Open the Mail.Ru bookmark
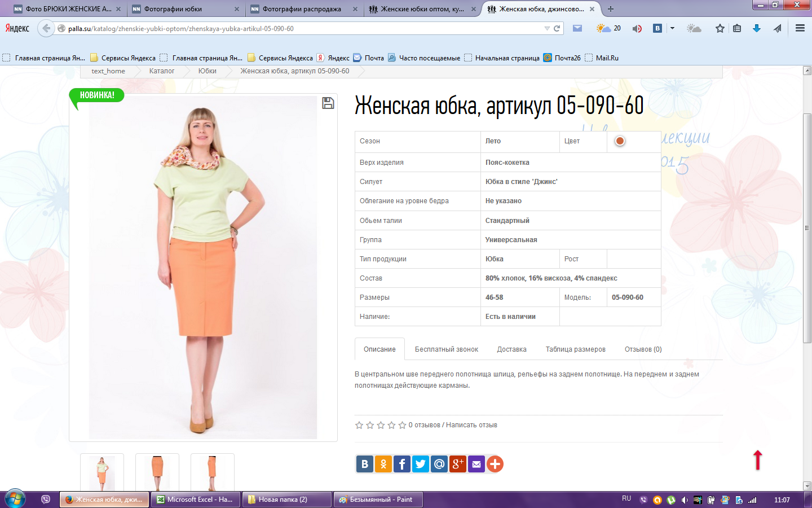812x508 pixels. [x=602, y=58]
